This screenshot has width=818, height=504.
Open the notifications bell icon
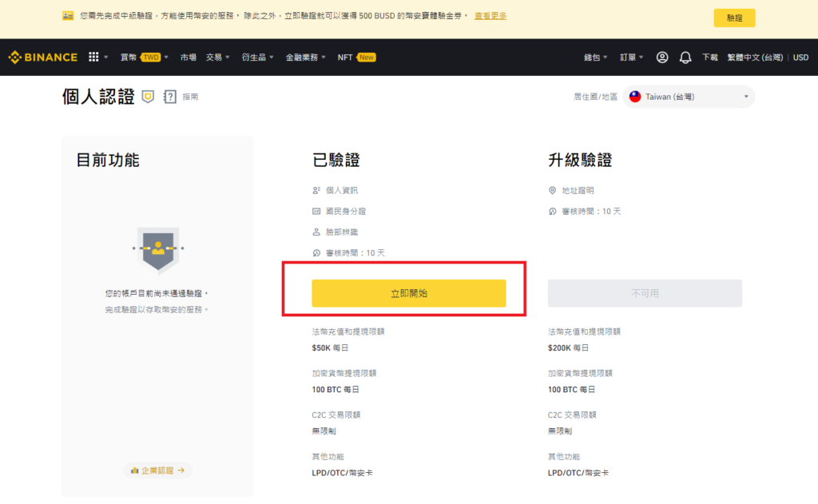click(x=685, y=58)
